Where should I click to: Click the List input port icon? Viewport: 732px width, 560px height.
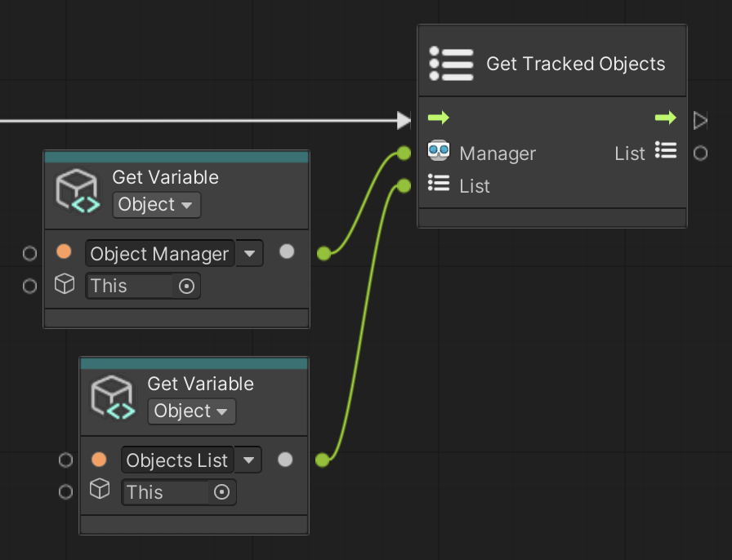point(440,185)
